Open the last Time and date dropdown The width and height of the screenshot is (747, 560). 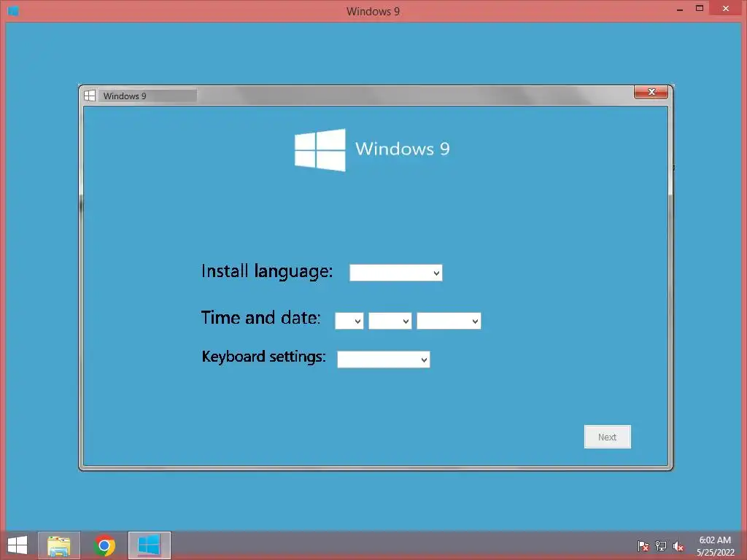point(449,321)
